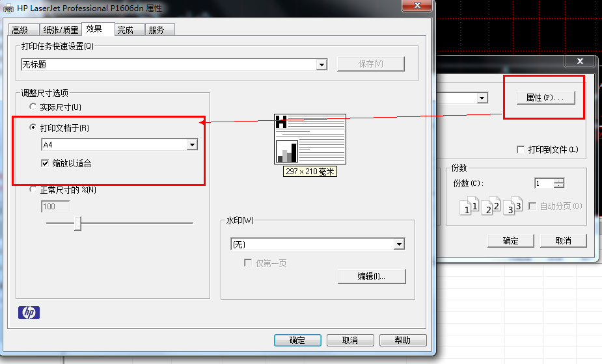Viewport: 602px width, 364px height.
Task: Enable the 打印到文件 checkbox
Action: [521, 149]
